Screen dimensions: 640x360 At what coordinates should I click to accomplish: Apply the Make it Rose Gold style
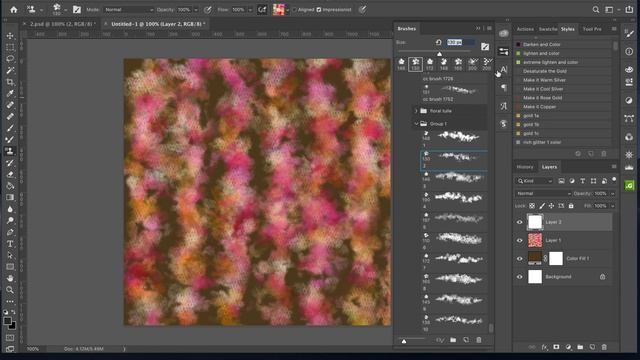(563, 98)
